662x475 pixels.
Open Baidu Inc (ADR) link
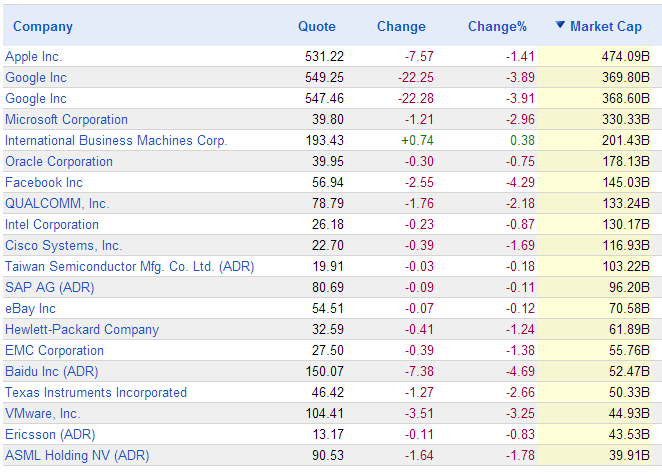(52, 372)
